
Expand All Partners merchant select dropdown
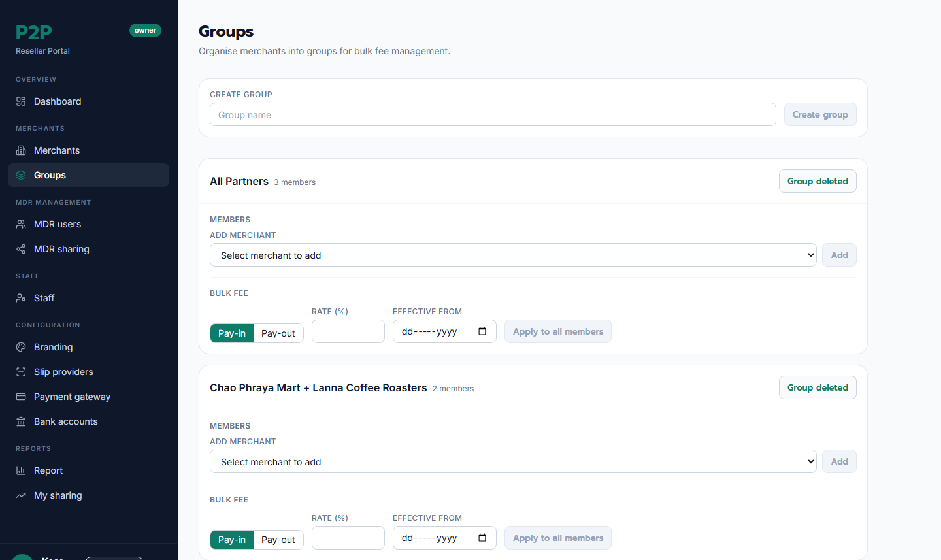point(513,255)
